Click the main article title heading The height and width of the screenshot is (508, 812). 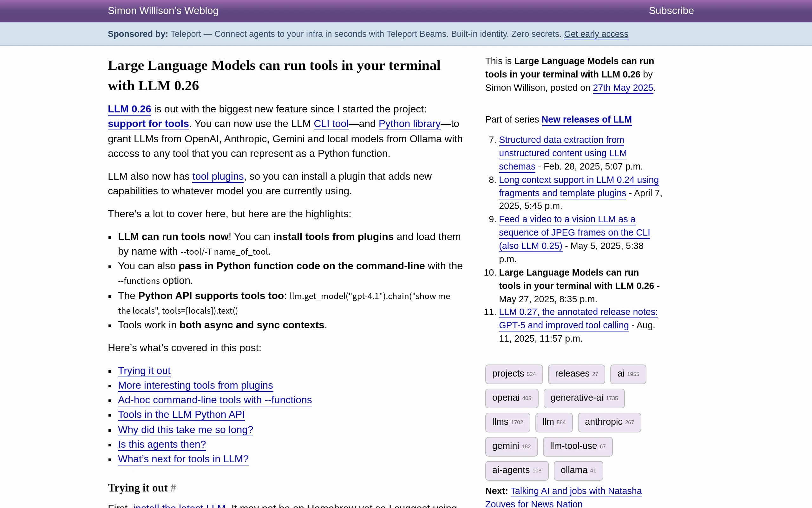point(274,76)
